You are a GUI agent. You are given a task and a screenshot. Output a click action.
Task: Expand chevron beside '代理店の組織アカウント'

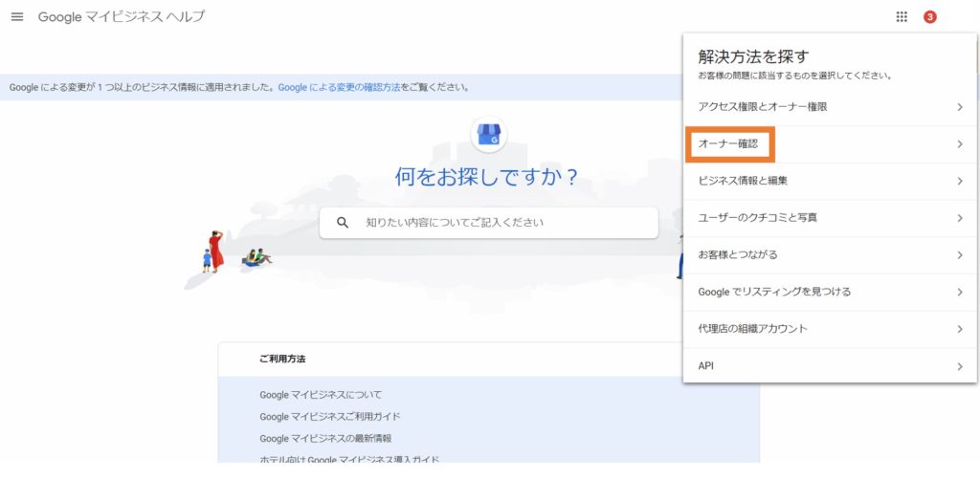click(960, 329)
